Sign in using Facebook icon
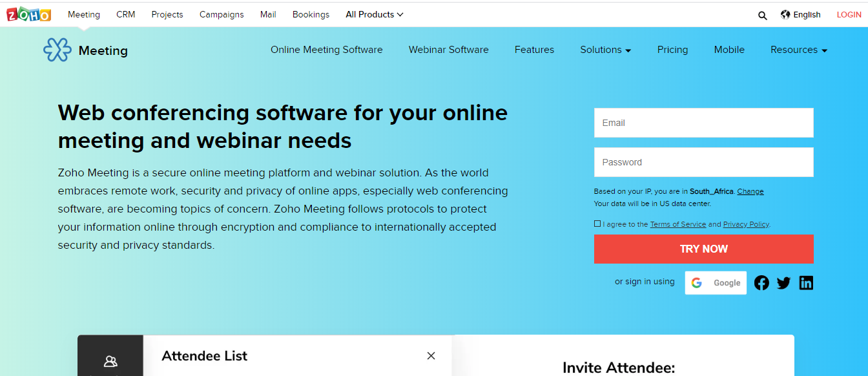The image size is (868, 376). point(762,283)
